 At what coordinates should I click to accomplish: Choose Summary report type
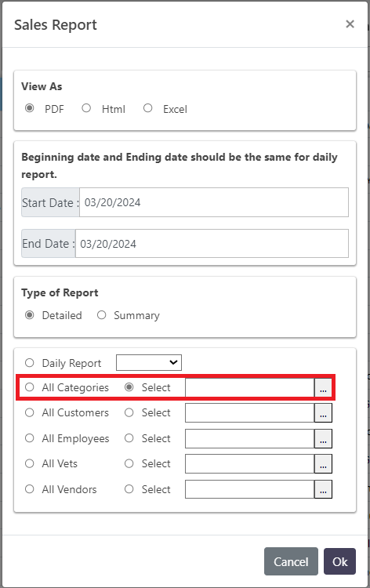pyautogui.click(x=102, y=315)
